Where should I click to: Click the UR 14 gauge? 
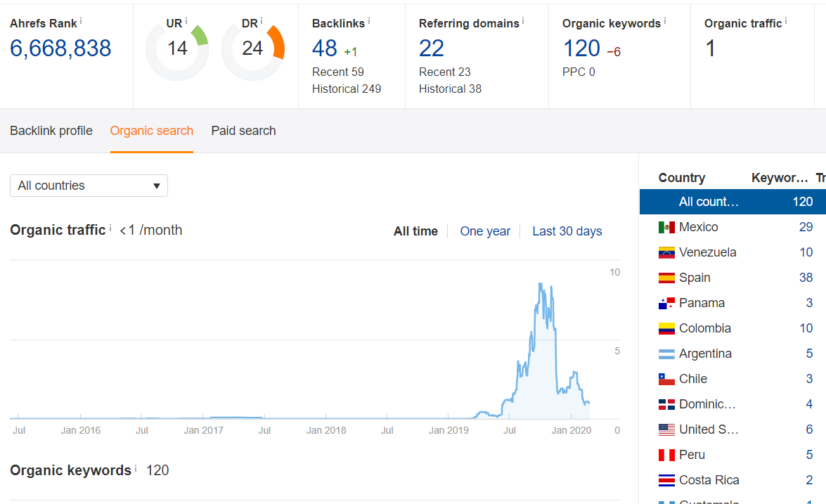point(177,49)
